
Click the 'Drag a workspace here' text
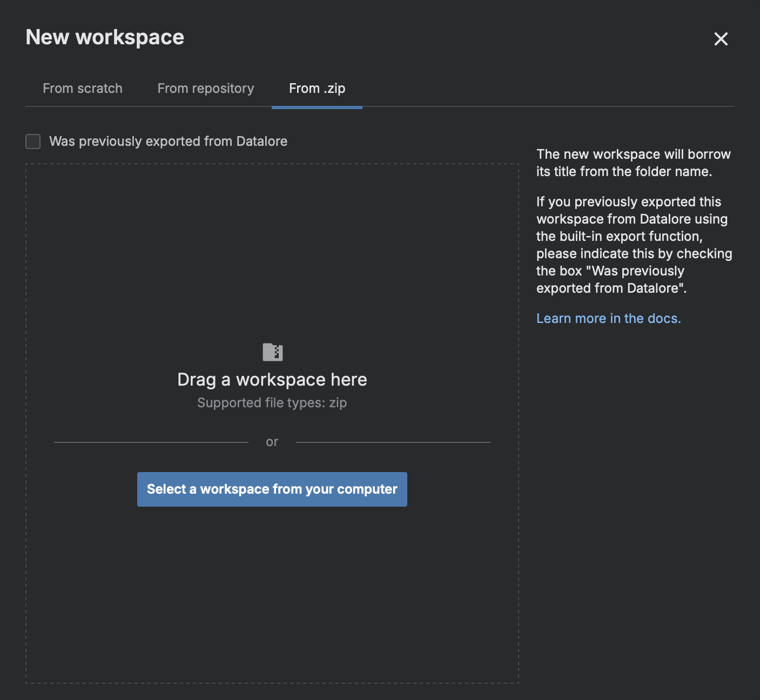272,380
